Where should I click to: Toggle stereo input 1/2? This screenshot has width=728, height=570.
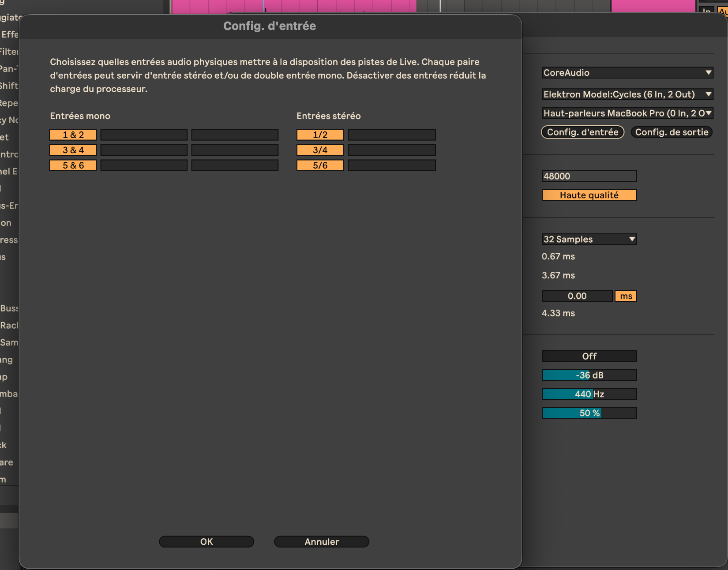[320, 135]
